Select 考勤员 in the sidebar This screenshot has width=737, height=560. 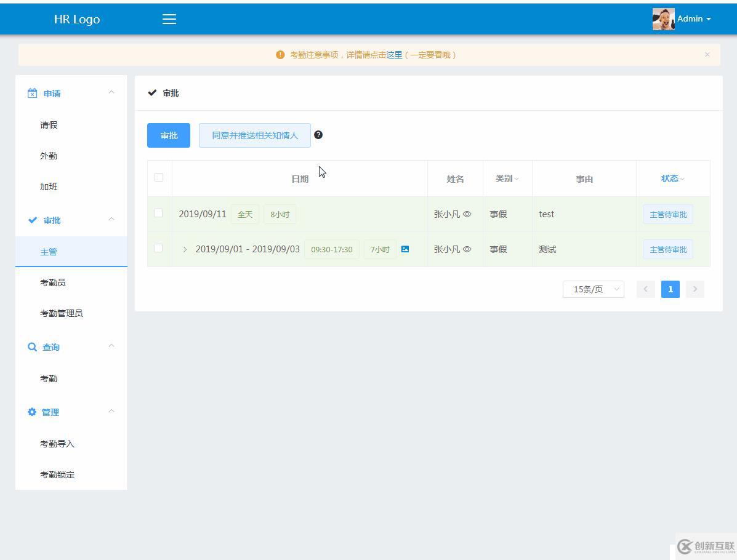tap(53, 282)
